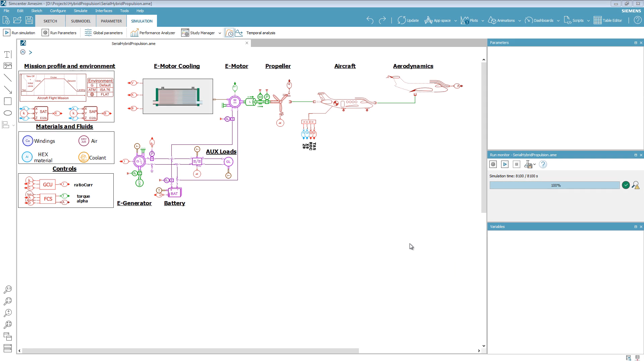The height and width of the screenshot is (362, 644).
Task: Stop the simulation in the Run monitor
Action: click(x=517, y=164)
